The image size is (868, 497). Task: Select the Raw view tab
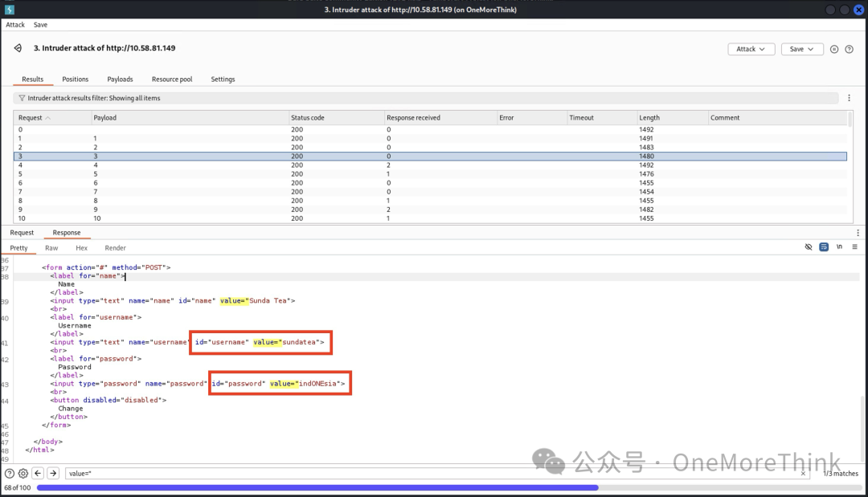tap(51, 247)
